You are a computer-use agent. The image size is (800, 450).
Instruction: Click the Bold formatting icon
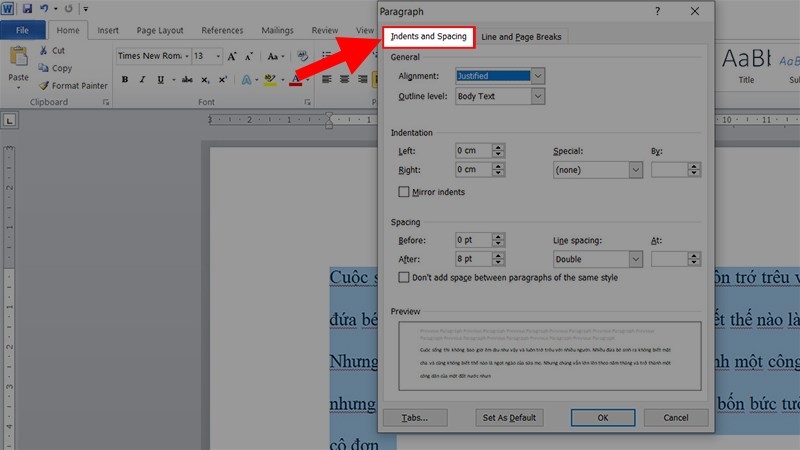[124, 81]
